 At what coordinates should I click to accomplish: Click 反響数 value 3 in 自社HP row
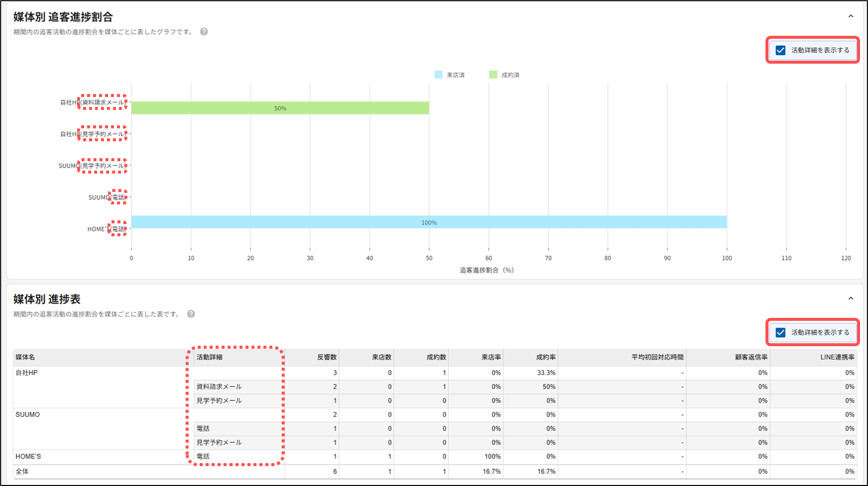(335, 373)
